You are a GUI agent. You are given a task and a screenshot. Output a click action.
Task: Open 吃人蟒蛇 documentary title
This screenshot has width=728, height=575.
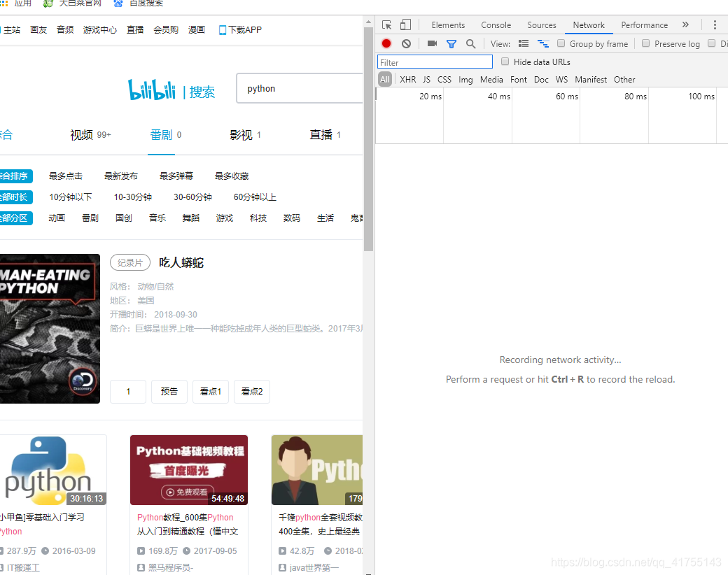click(x=181, y=263)
